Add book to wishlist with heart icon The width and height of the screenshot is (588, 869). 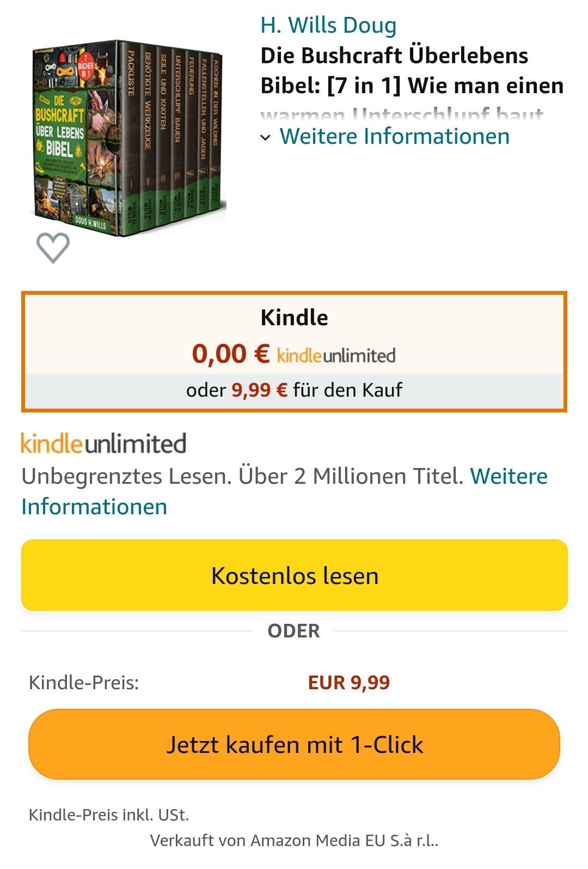[53, 248]
